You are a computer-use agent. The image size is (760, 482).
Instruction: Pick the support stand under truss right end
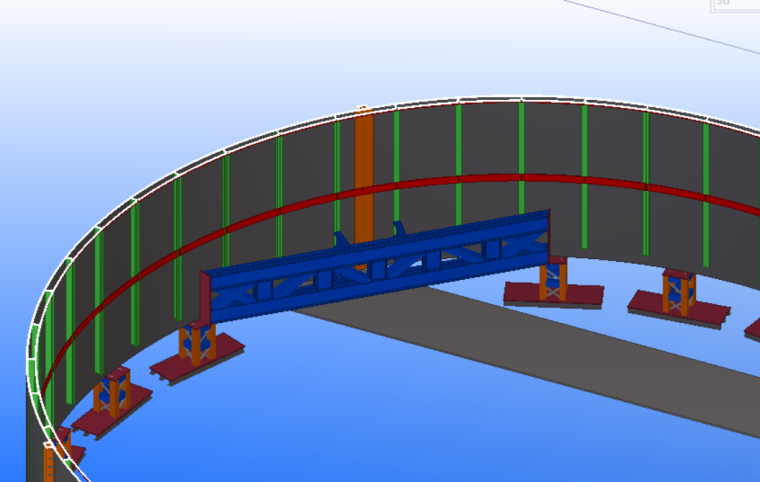[x=553, y=277]
